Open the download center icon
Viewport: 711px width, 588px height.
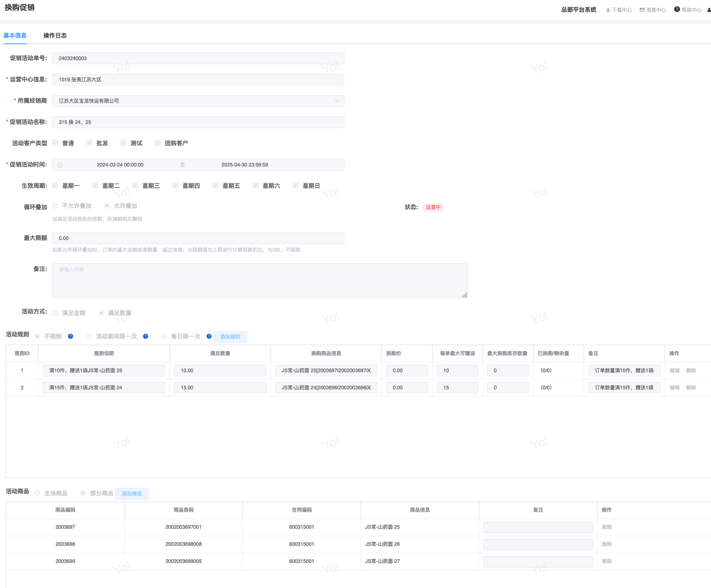tap(608, 10)
